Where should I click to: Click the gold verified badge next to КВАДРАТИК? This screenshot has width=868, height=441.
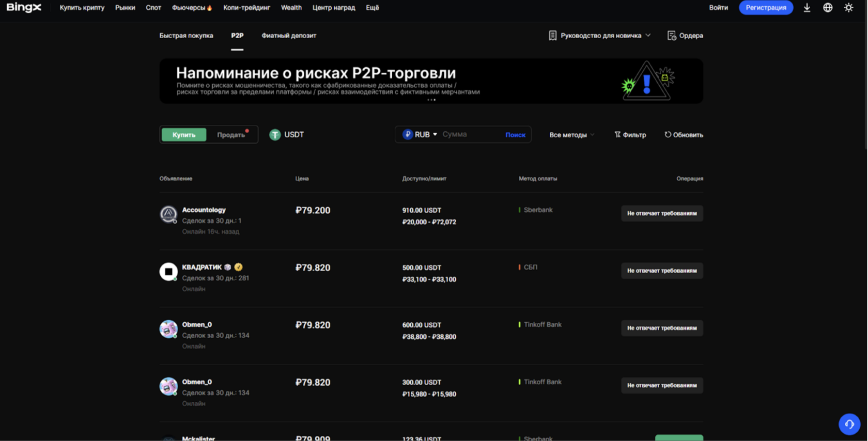[238, 267]
